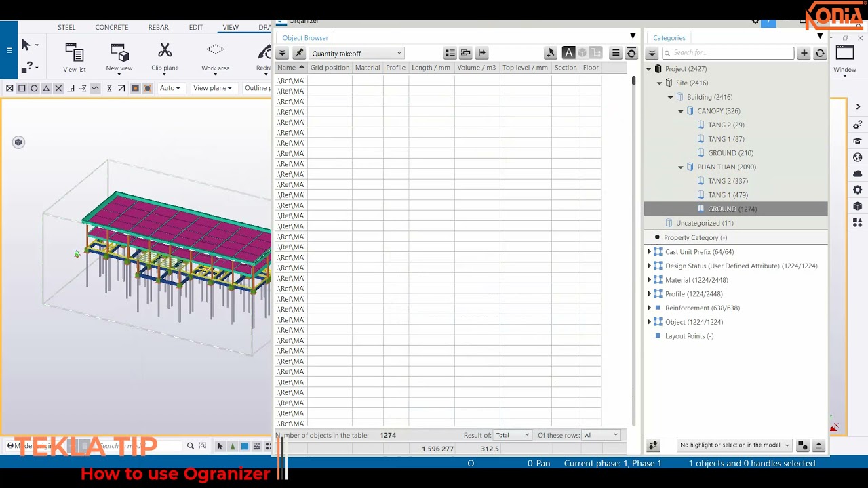Image resolution: width=868 pixels, height=488 pixels.
Task: Open the help question-mark pointer tool
Action: tap(26, 67)
